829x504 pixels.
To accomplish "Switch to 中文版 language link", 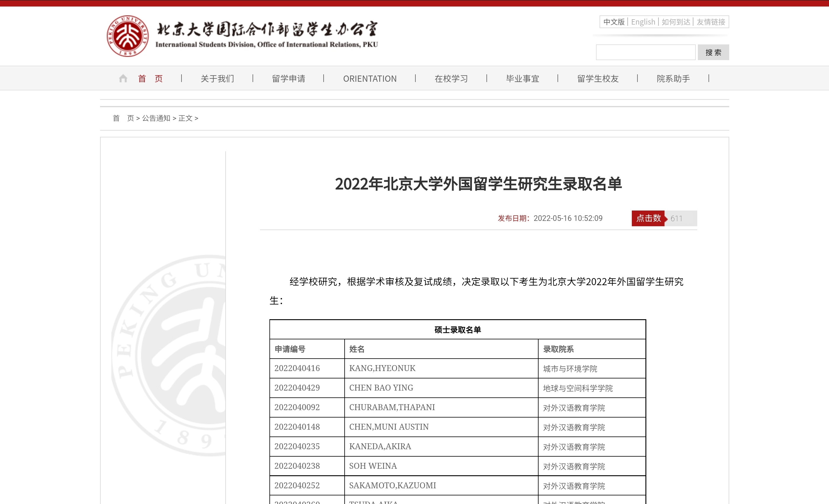I will coord(614,22).
